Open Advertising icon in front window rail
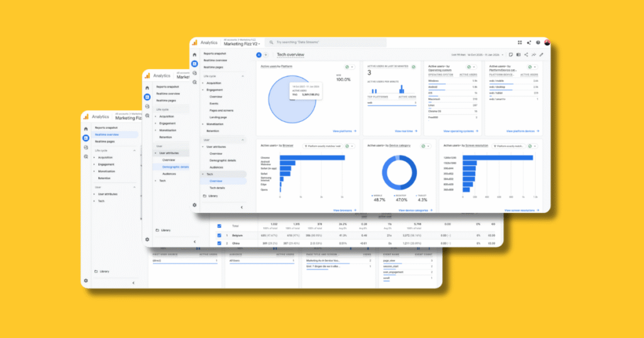Image resolution: width=644 pixels, height=338 pixels. pos(195,82)
